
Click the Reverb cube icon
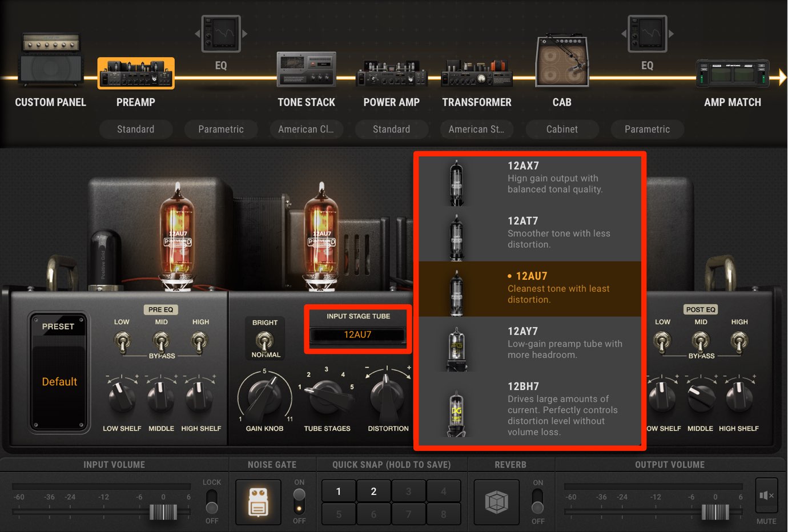[x=496, y=502]
